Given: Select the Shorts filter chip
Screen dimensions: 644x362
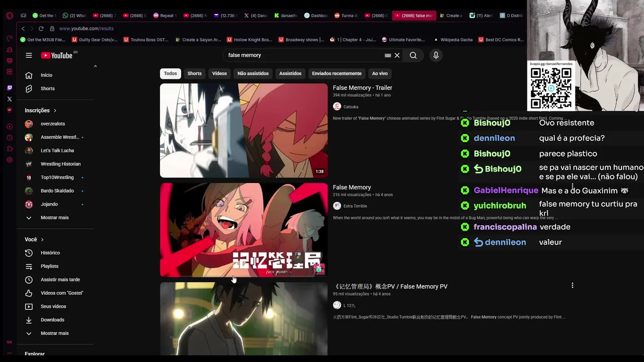Looking at the screenshot, I should [195, 73].
